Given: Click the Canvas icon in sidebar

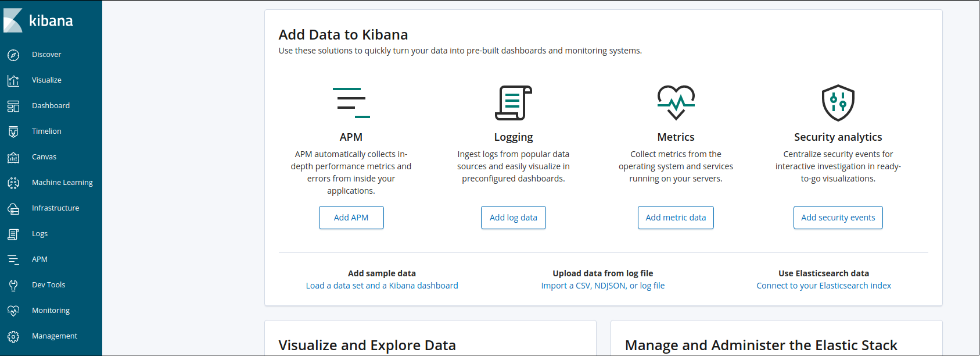Looking at the screenshot, I should click(x=13, y=157).
